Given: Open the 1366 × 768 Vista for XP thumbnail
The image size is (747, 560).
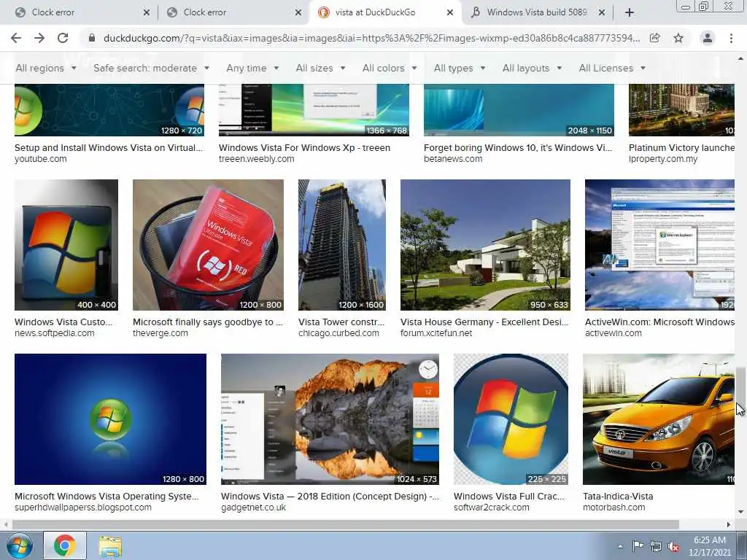Looking at the screenshot, I should point(314,110).
